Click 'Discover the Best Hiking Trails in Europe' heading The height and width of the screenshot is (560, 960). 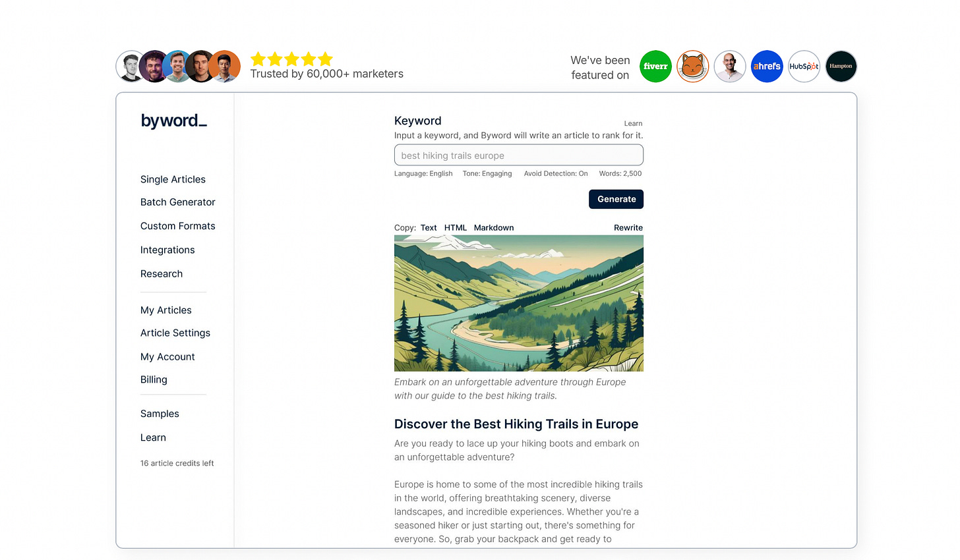tap(516, 424)
